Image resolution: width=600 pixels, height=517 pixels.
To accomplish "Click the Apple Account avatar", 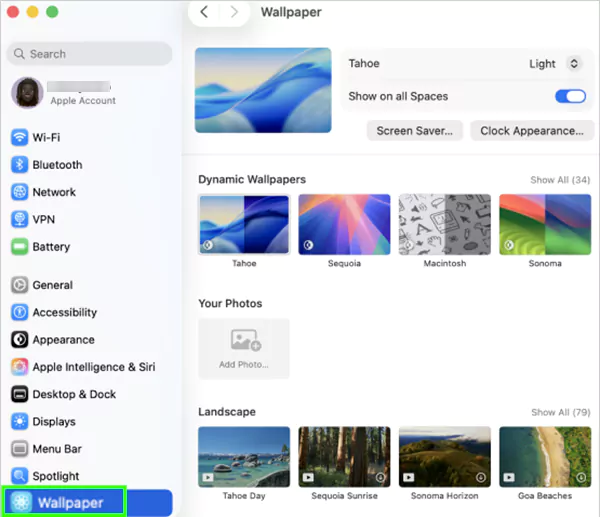I will pos(27,93).
